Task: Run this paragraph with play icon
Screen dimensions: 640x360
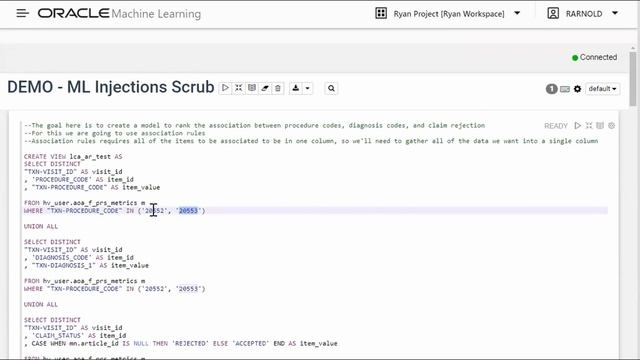Action: [577, 125]
